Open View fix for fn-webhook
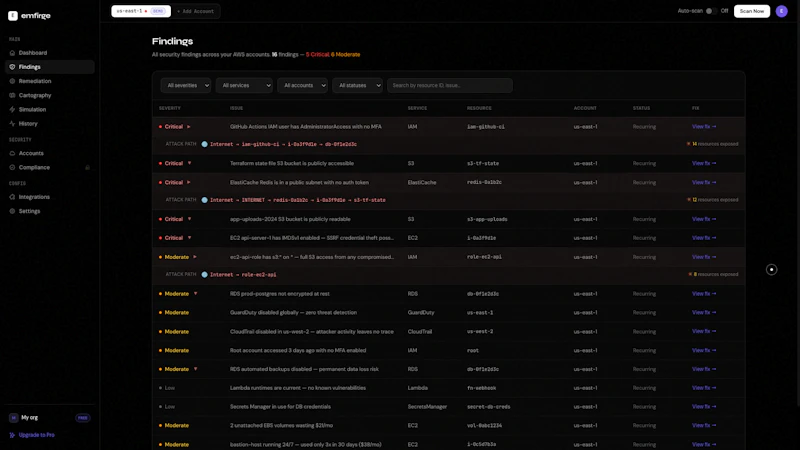Viewport: 800px width, 450px height. (704, 388)
